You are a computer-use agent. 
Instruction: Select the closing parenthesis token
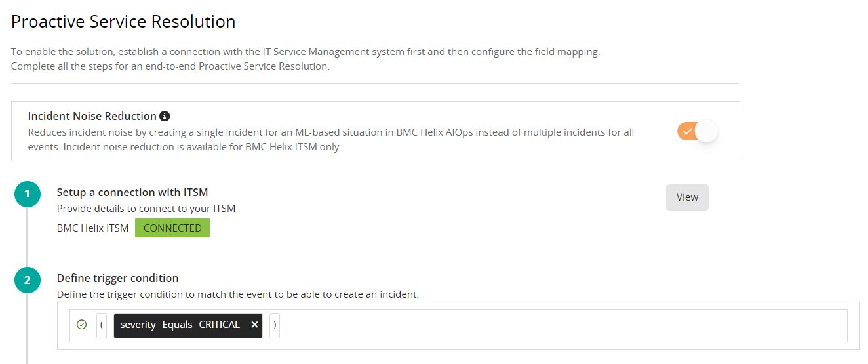coord(275,325)
